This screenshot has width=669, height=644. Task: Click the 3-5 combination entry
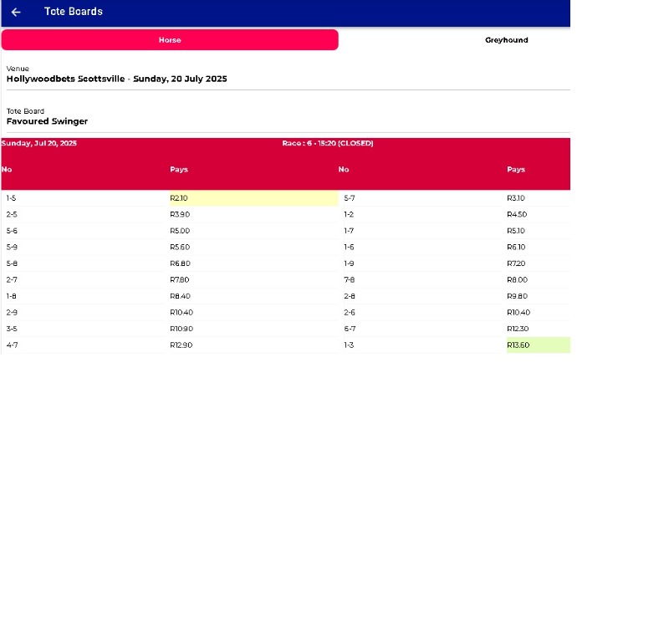click(12, 329)
